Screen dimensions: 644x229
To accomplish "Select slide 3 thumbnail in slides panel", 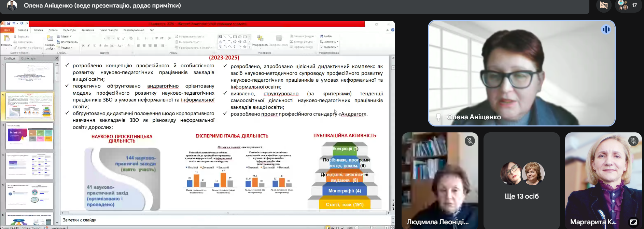I will click(29, 136).
